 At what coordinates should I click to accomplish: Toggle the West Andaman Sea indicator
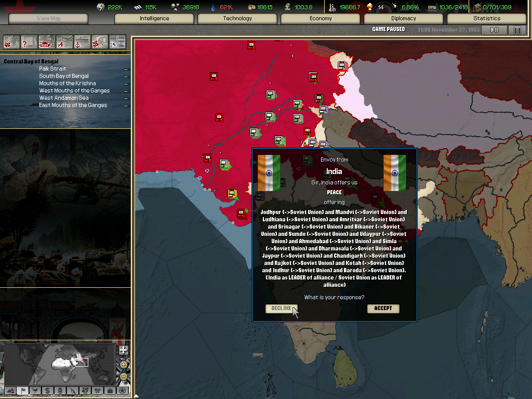click(126, 98)
